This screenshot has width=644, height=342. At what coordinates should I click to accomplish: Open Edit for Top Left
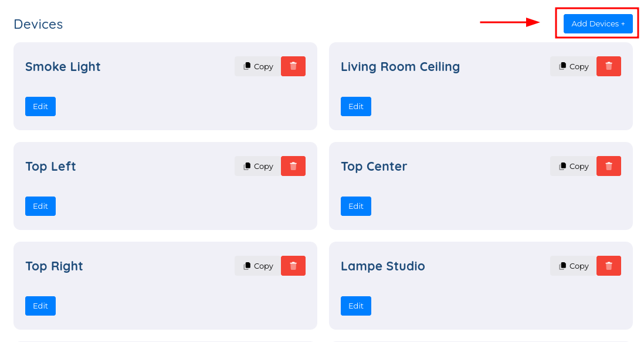(x=40, y=206)
